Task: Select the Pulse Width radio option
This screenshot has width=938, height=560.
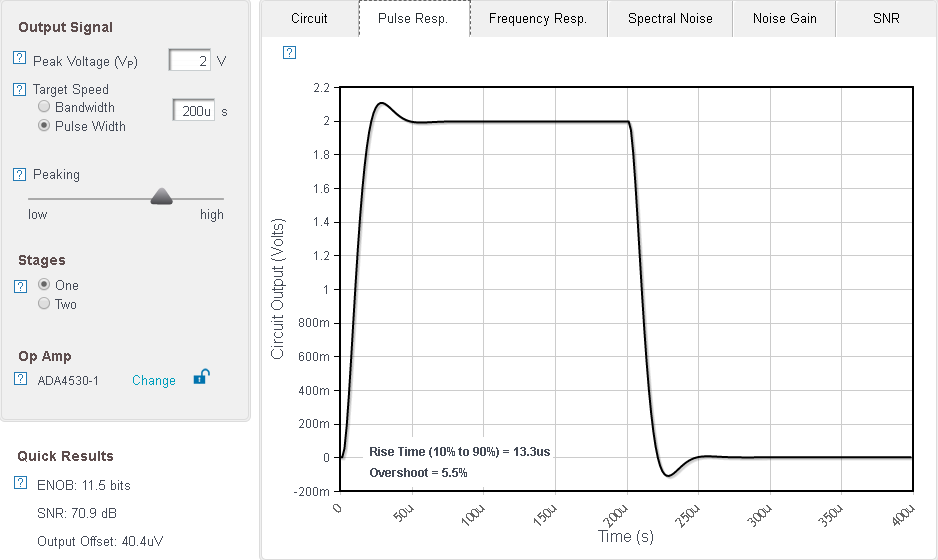Action: point(44,126)
